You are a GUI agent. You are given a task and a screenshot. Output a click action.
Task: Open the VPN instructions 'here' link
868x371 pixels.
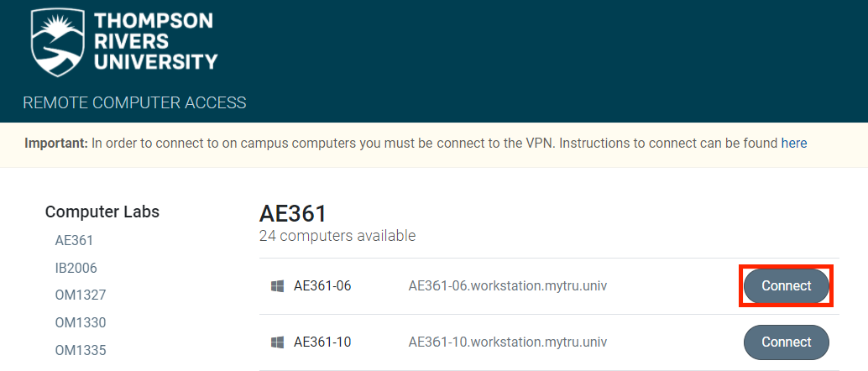click(794, 144)
